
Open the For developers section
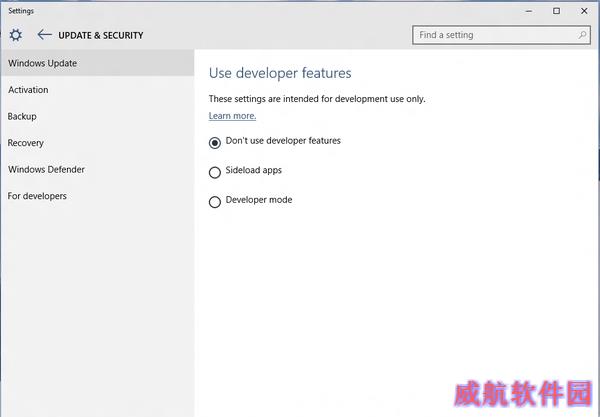click(x=98, y=196)
